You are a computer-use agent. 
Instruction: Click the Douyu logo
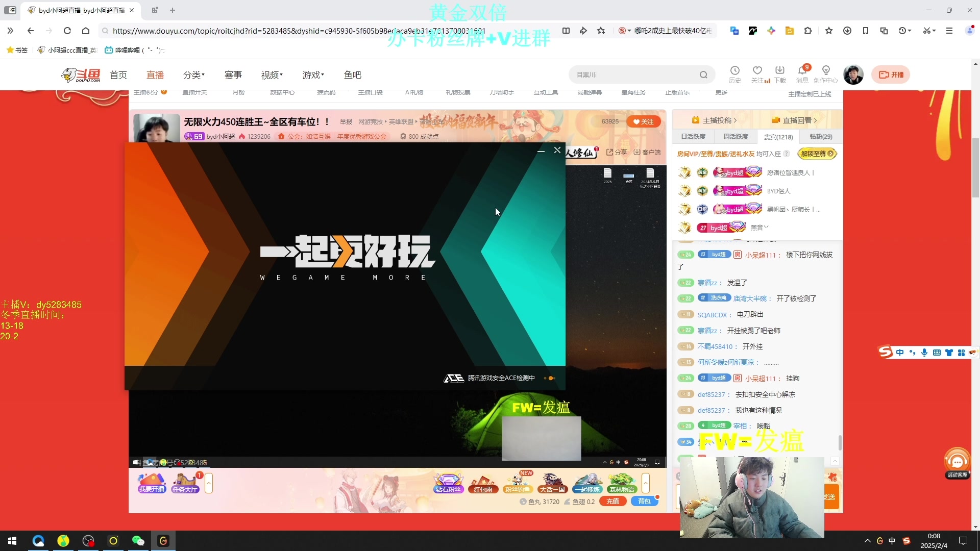(x=81, y=74)
